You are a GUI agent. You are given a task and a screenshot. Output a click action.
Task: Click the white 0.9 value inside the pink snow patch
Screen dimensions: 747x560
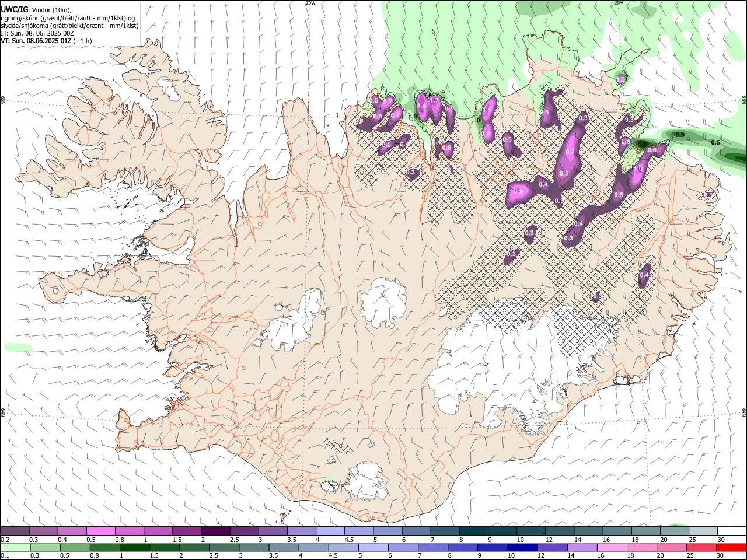coord(518,191)
